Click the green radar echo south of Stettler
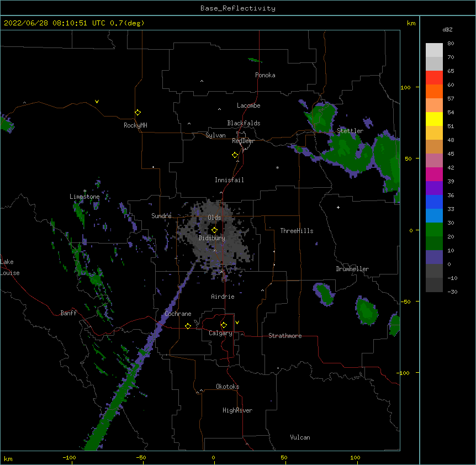Screen dimensions: 476x465 (x=346, y=152)
